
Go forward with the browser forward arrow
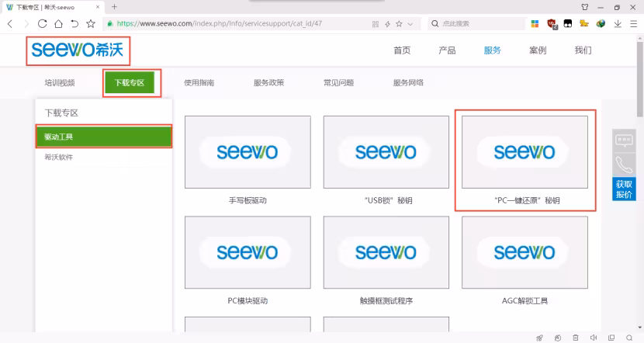point(26,24)
